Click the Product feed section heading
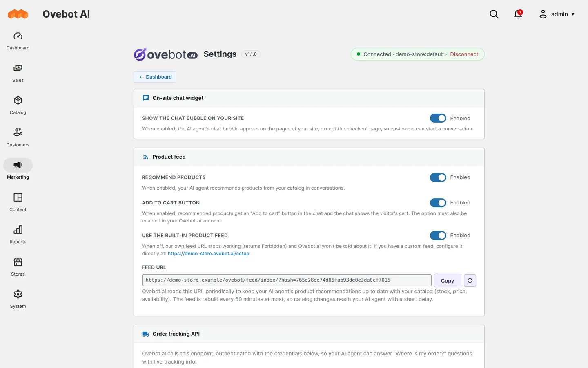Screen dimensions: 588x368 [x=169, y=157]
